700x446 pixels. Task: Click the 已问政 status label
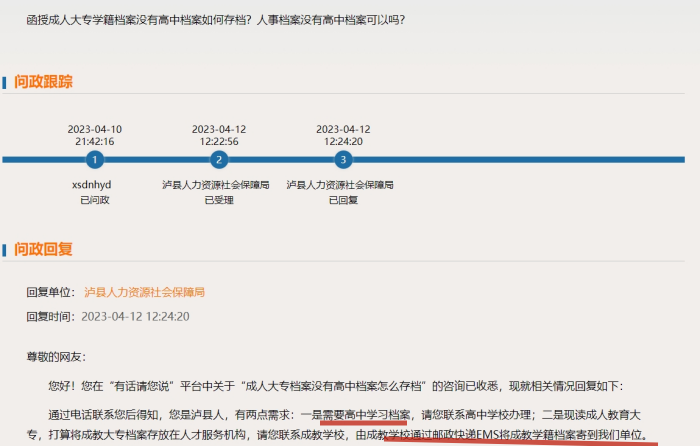tap(95, 200)
